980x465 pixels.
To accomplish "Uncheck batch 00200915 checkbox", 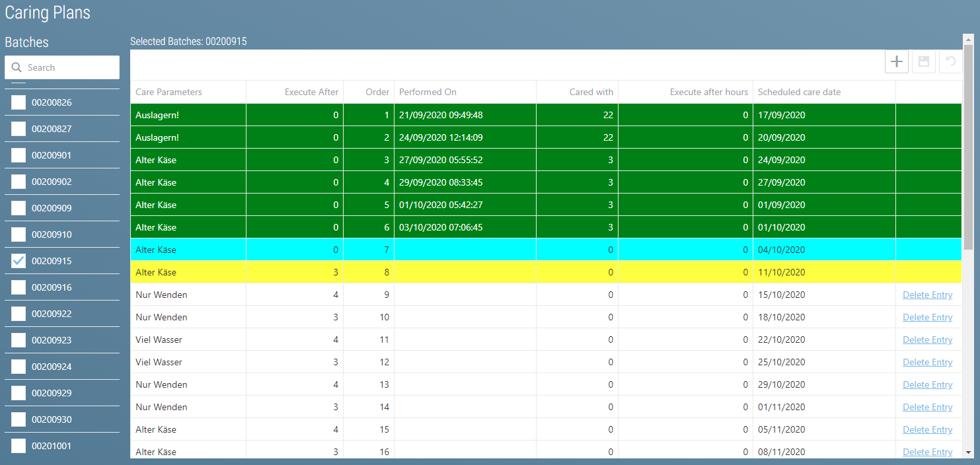I will point(19,261).
